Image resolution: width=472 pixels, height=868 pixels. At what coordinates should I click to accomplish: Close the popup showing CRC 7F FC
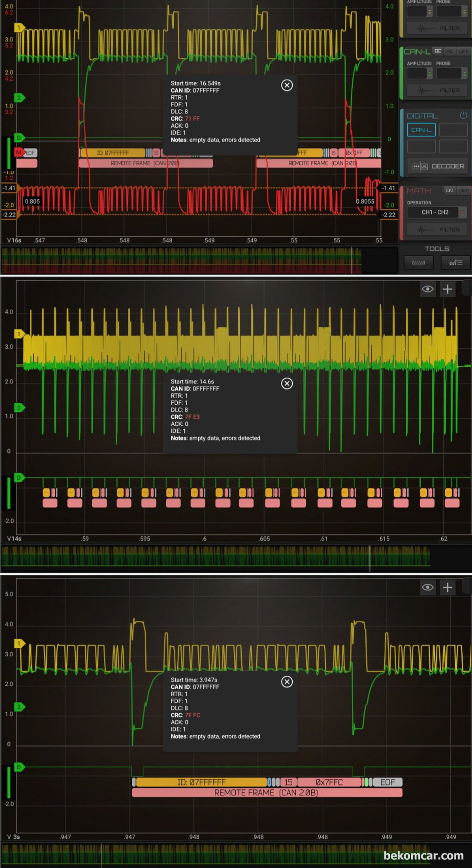click(287, 682)
